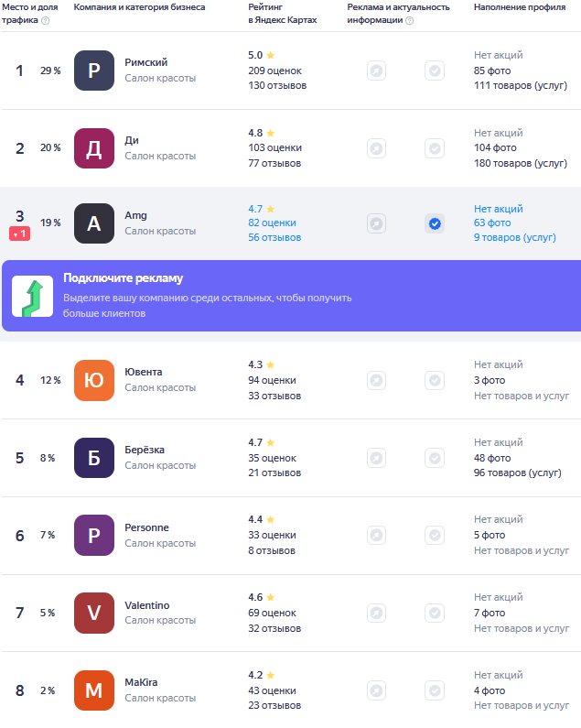581x728 pixels.
Task: Click the '63 фото' link
Action: (492, 223)
